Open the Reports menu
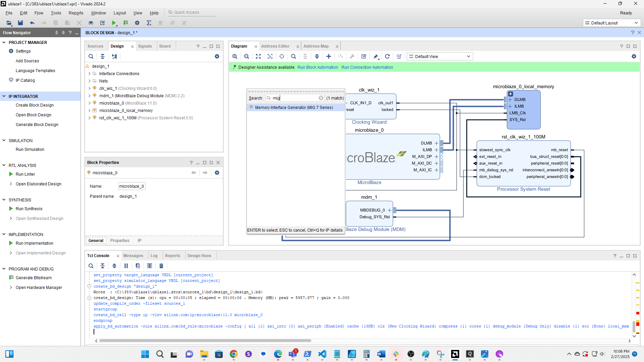Viewport: 644px width, 362px height. (76, 13)
